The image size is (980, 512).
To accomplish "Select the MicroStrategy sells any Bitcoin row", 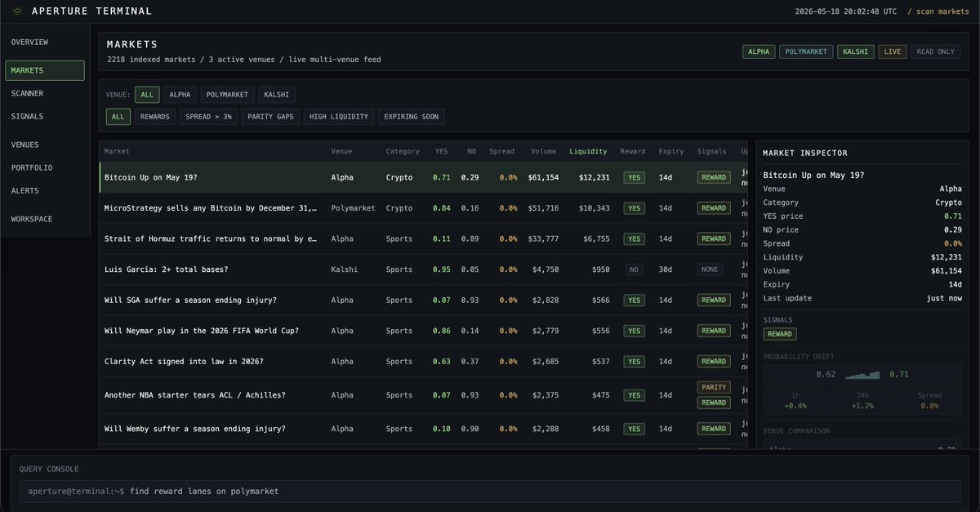I will coord(423,208).
